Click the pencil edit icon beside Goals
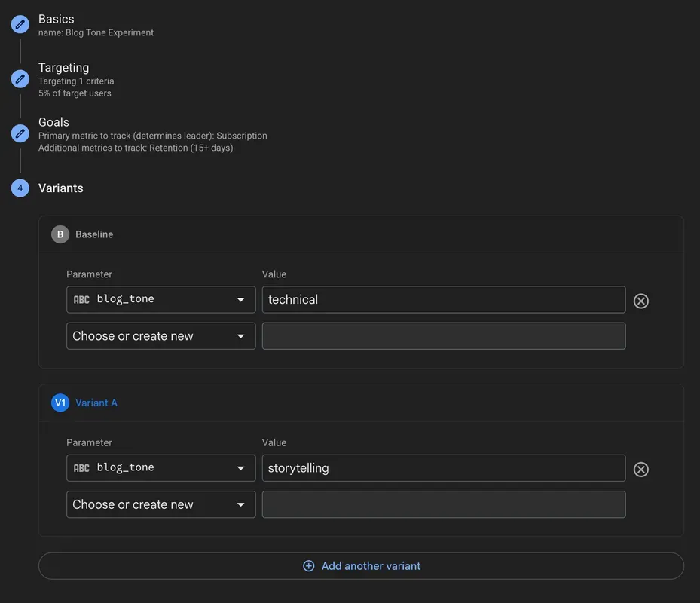Screen dimensions: 700x603 [20, 133]
